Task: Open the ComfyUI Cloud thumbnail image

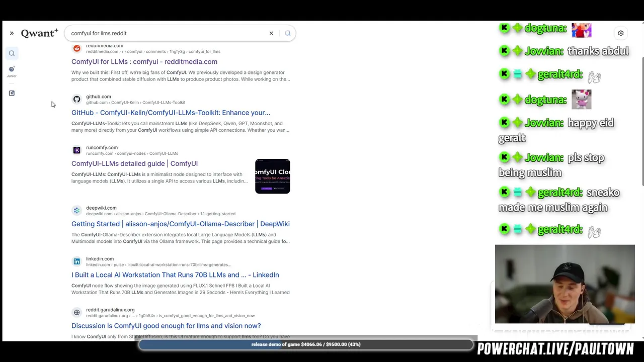Action: click(x=273, y=176)
